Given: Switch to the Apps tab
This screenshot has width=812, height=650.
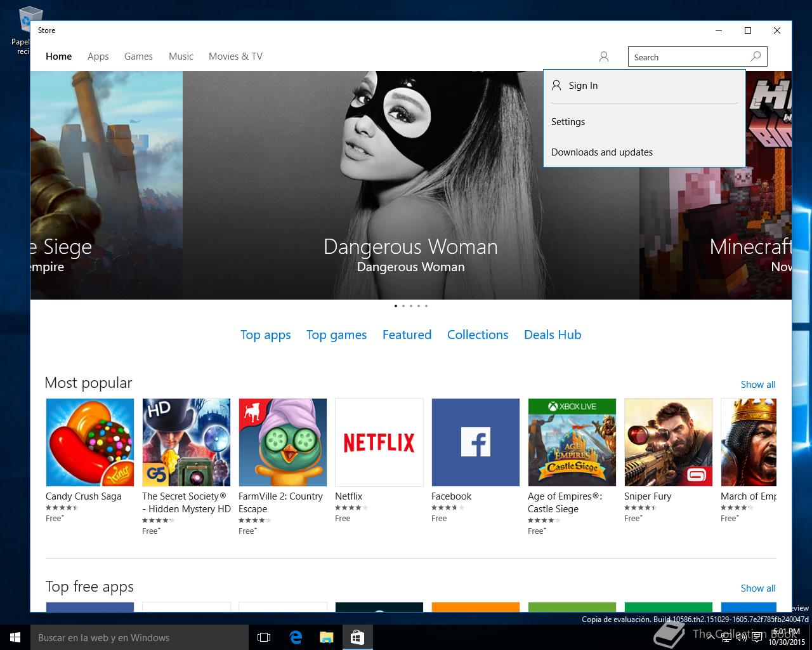Looking at the screenshot, I should coord(98,56).
